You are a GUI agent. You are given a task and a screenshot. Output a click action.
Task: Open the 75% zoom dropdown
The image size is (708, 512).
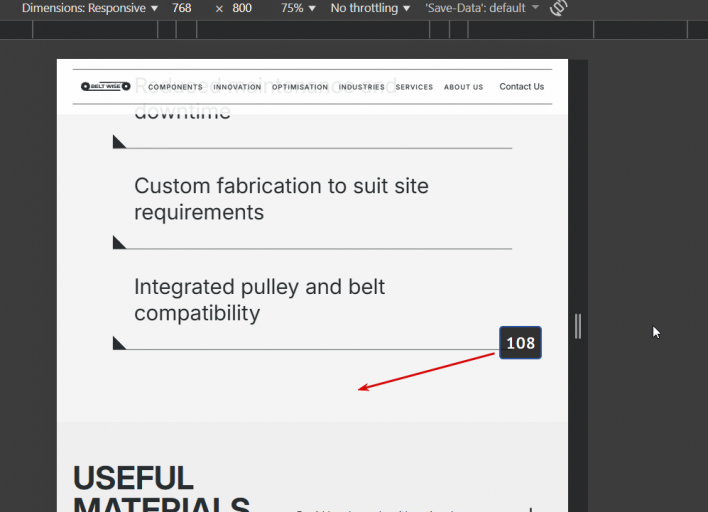(x=298, y=8)
